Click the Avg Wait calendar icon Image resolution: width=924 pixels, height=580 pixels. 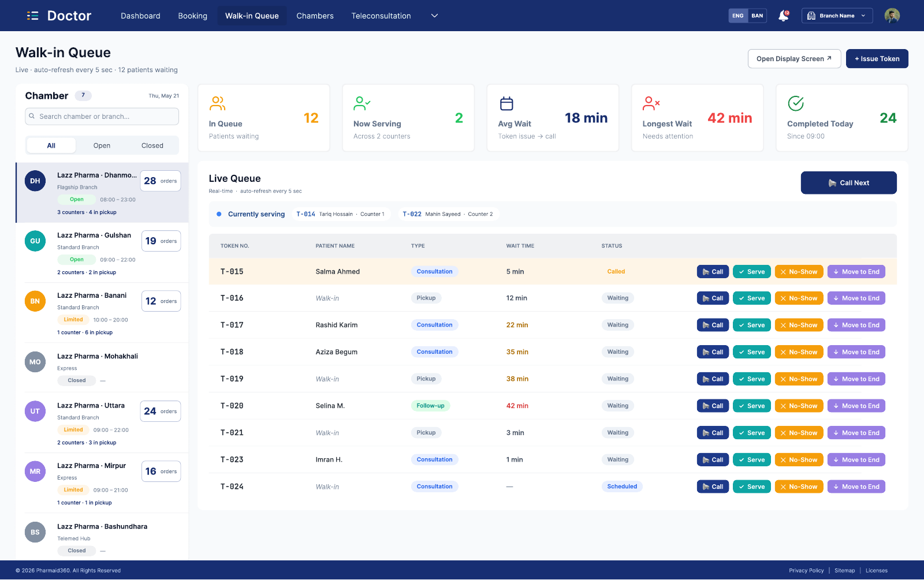tap(506, 103)
